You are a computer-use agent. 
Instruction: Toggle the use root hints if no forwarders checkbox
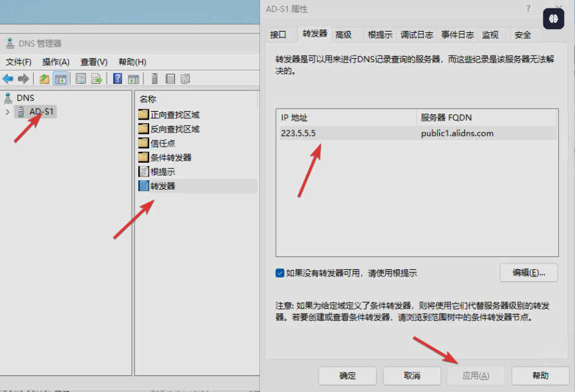[280, 273]
